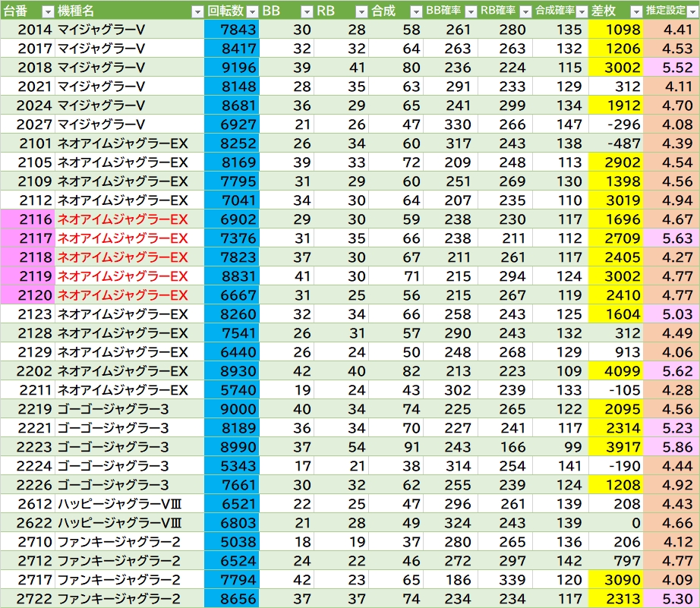Screen dimensions: 700x608
Task: Expand the 合成 column filter dropdown
Action: 415,11
